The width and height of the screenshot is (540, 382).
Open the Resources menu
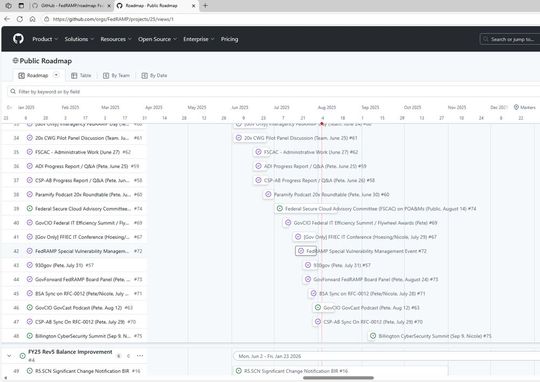click(x=116, y=39)
